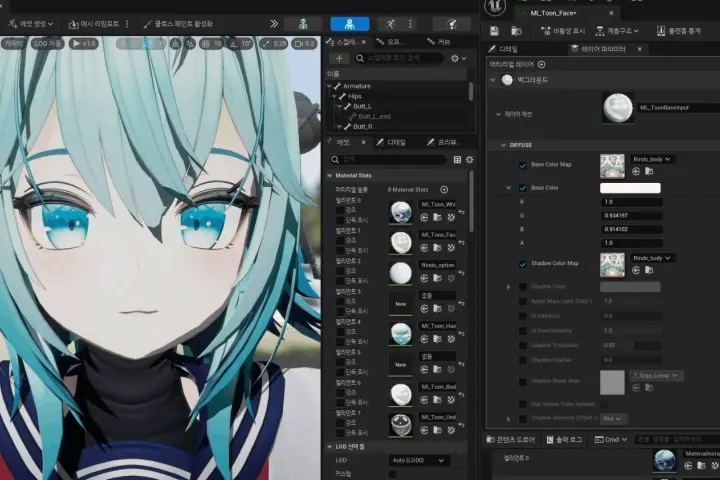The width and height of the screenshot is (720, 480).
Task: Click the Reimport Mesh toolbar button
Action: [94, 24]
